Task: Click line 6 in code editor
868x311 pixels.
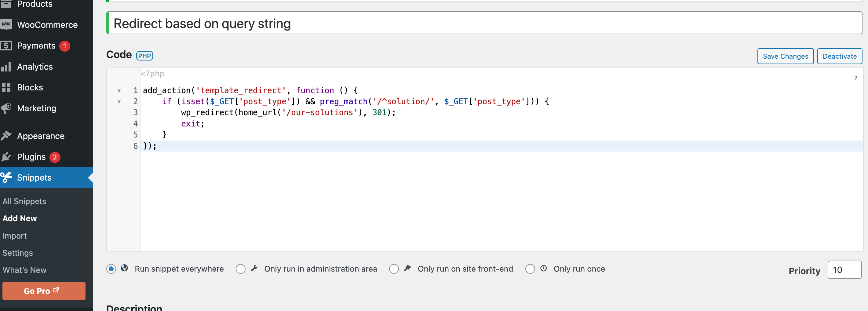Action: pos(501,146)
